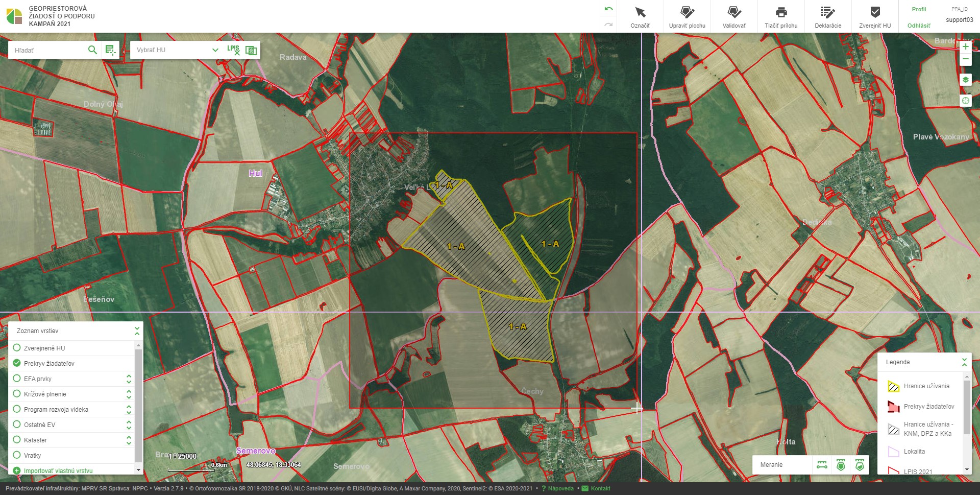Expand Program rozvoja vidieka sublayers
Viewport: 980px width, 495px height.
coord(129,409)
